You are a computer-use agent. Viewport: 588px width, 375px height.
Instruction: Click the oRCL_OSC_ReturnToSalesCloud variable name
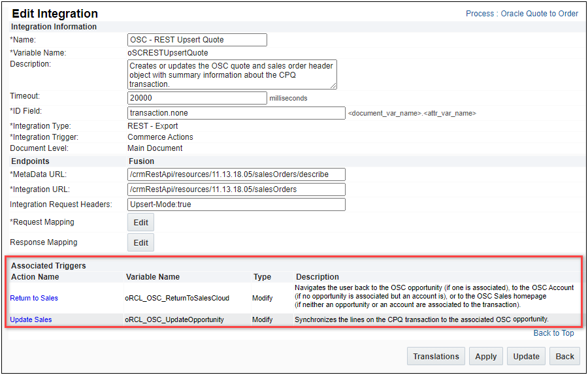coord(177,298)
